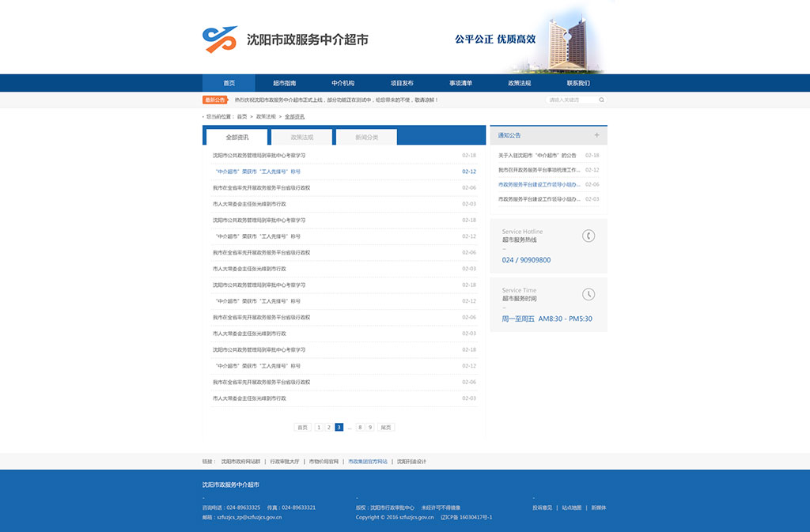Go to page 8 in pagination

(360, 427)
